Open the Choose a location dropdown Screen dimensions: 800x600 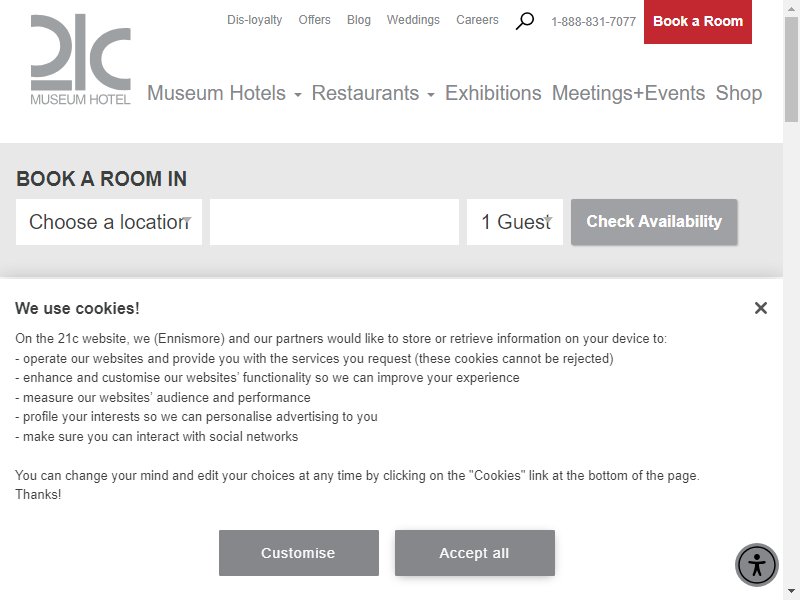(109, 222)
